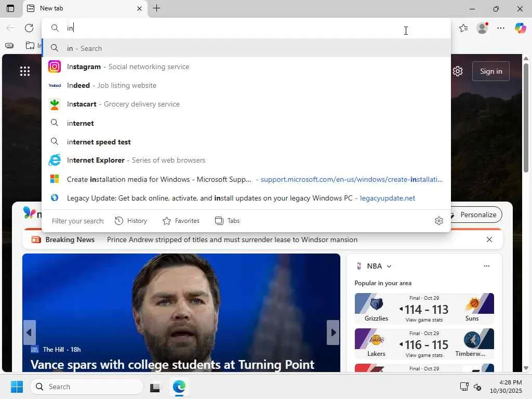This screenshot has height=399, width=532.
Task: Open the browser profile avatar
Action: click(x=482, y=28)
